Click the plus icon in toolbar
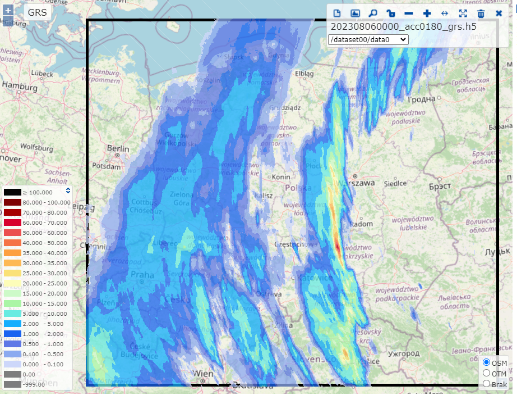This screenshot has height=395, width=517. (x=427, y=13)
